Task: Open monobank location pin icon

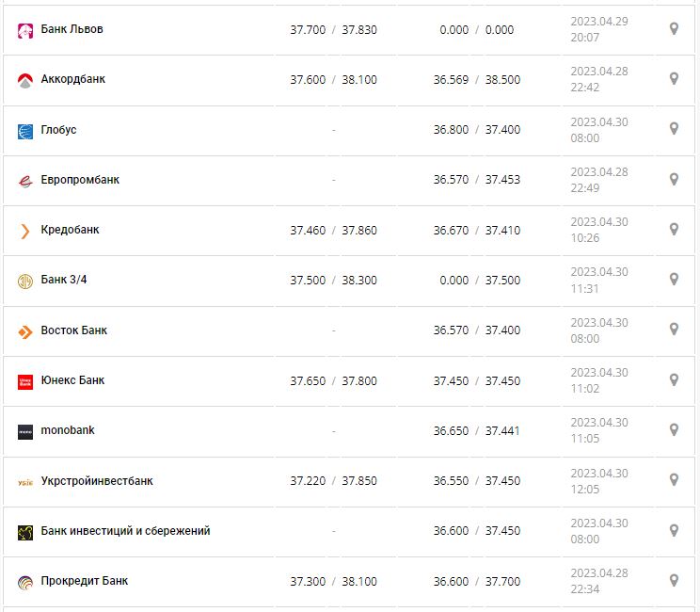Action: (x=674, y=429)
